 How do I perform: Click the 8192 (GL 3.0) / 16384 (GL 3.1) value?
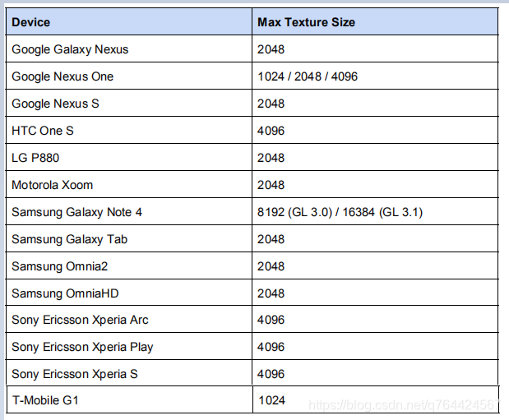[340, 212]
